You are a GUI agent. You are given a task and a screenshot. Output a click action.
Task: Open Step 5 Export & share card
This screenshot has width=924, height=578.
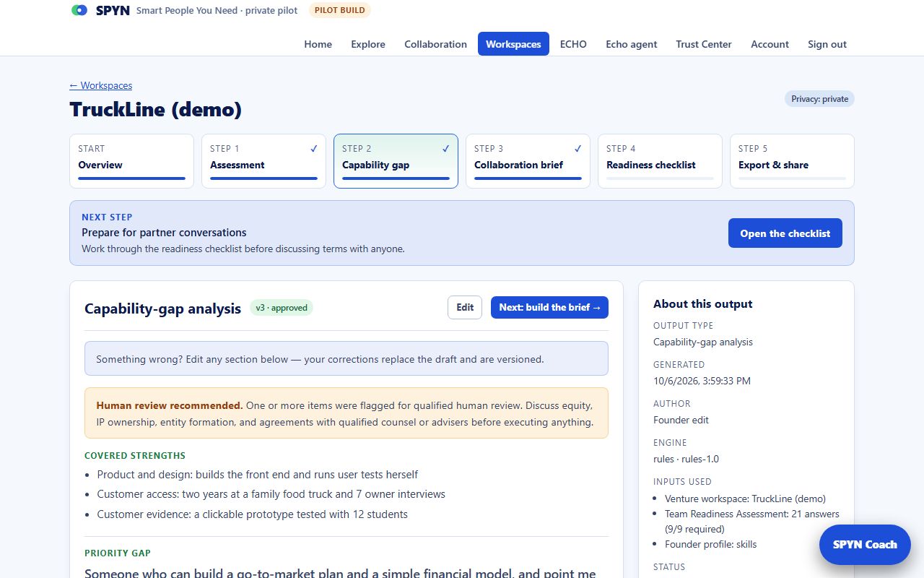point(792,161)
